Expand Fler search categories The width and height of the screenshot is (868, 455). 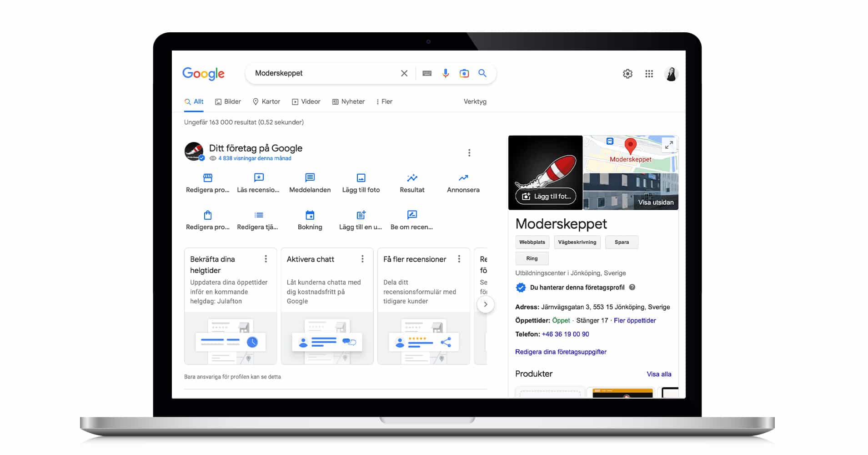pos(384,101)
